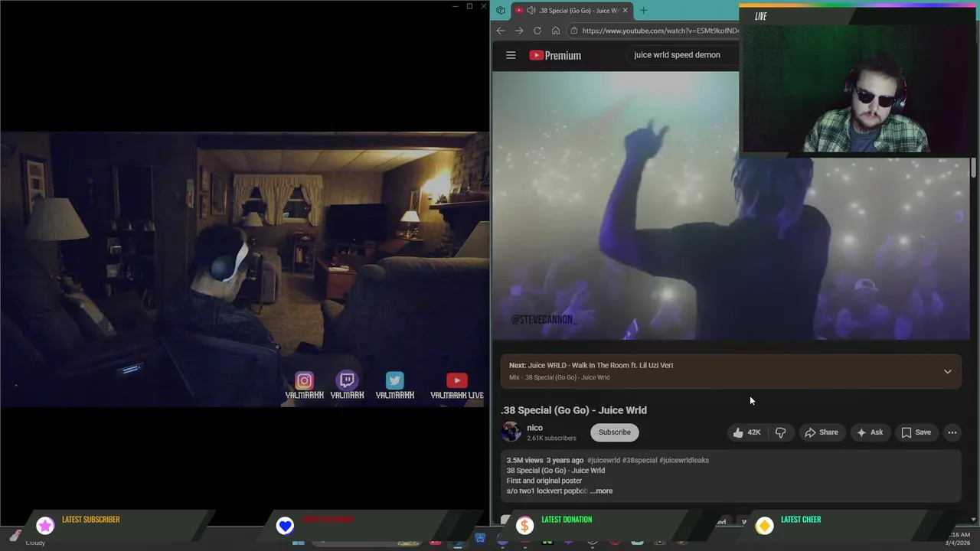Screen dimensions: 980x551
Task: Open more actions three-dot menu
Action: [x=952, y=432]
